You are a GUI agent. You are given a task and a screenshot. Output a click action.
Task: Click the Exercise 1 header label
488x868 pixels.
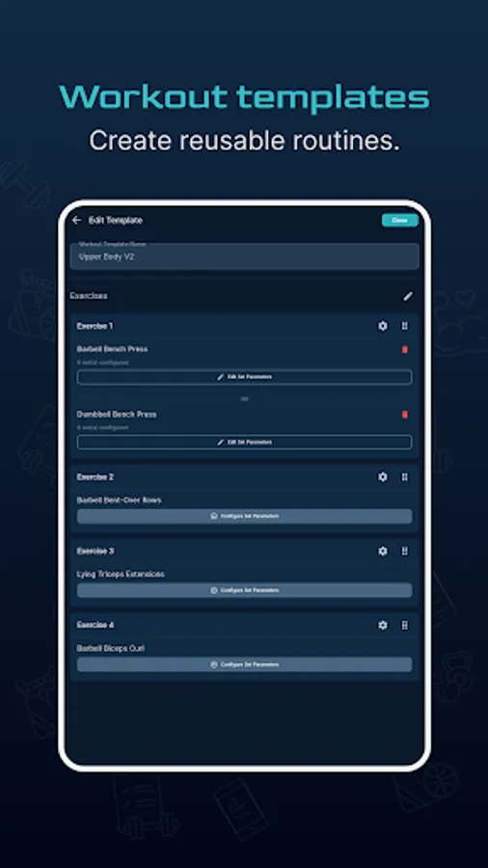(x=95, y=326)
